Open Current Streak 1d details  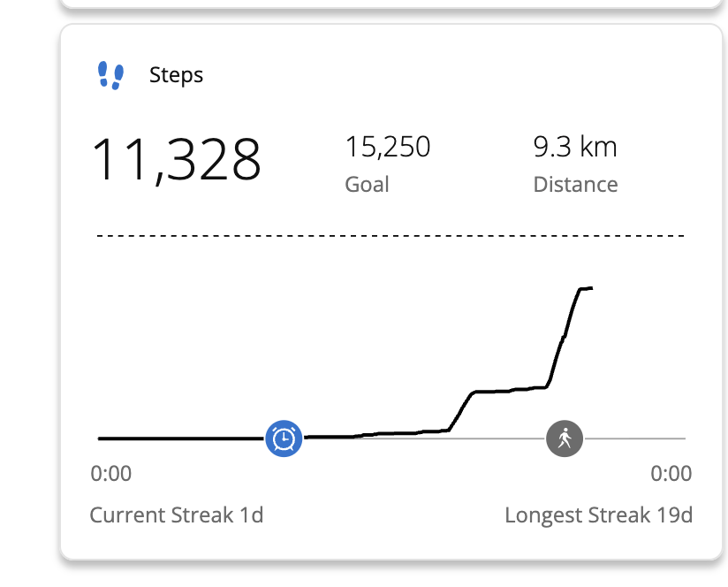(x=177, y=515)
